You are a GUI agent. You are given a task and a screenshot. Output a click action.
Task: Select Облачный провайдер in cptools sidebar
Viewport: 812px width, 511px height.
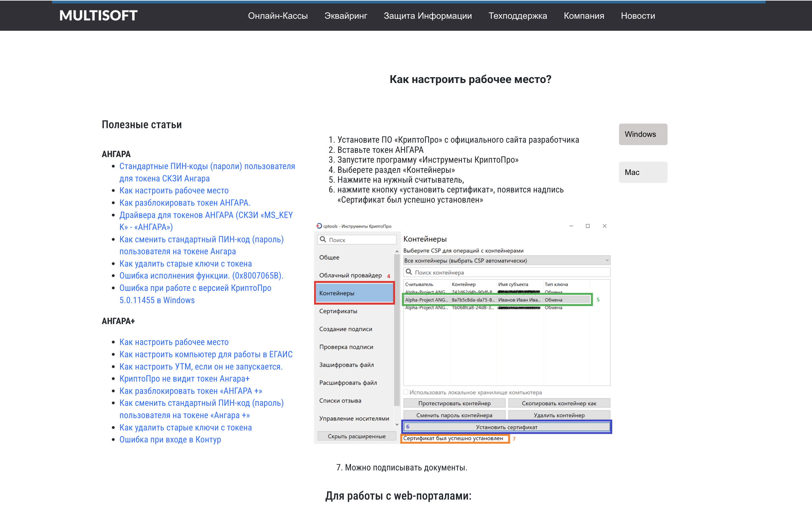350,275
